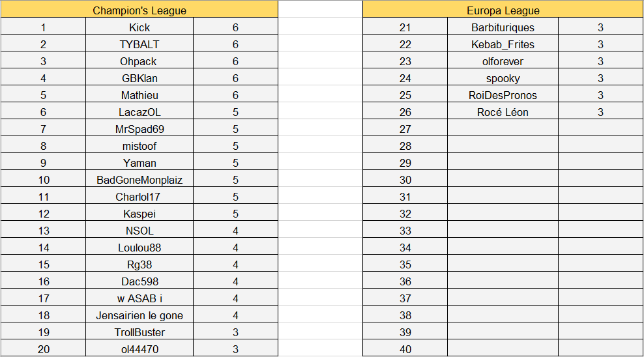Select the GBKlan player cell
Image resolution: width=644 pixels, height=357 pixels.
[x=139, y=78]
